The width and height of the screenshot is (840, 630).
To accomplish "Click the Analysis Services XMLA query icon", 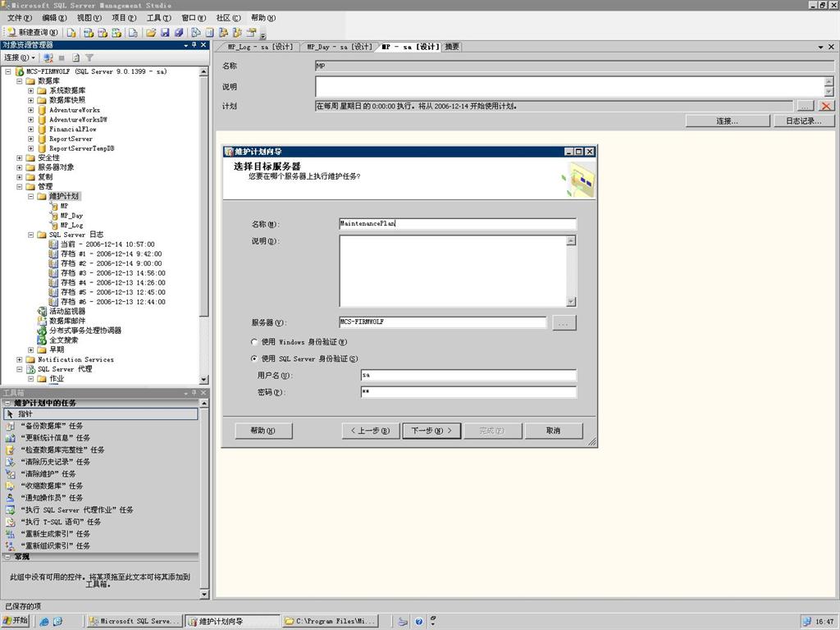I will click(116, 33).
